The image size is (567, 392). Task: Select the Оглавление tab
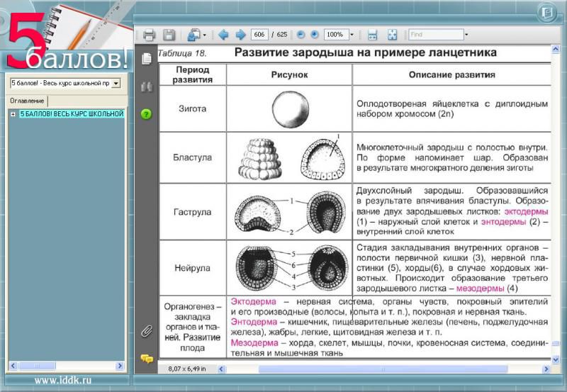coord(27,101)
